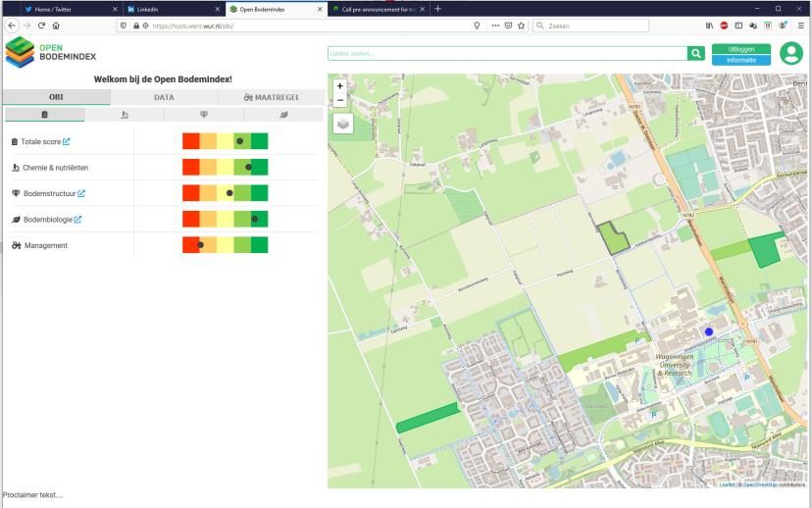The image size is (812, 508).
Task: Select the heart soil structure sub-tab
Action: coord(204,115)
